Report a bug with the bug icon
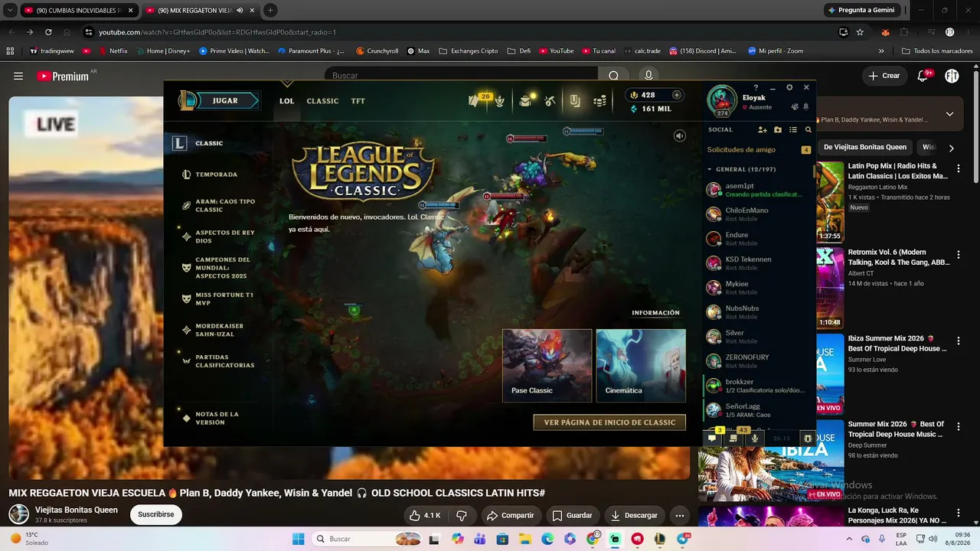This screenshot has height=551, width=980. [807, 438]
